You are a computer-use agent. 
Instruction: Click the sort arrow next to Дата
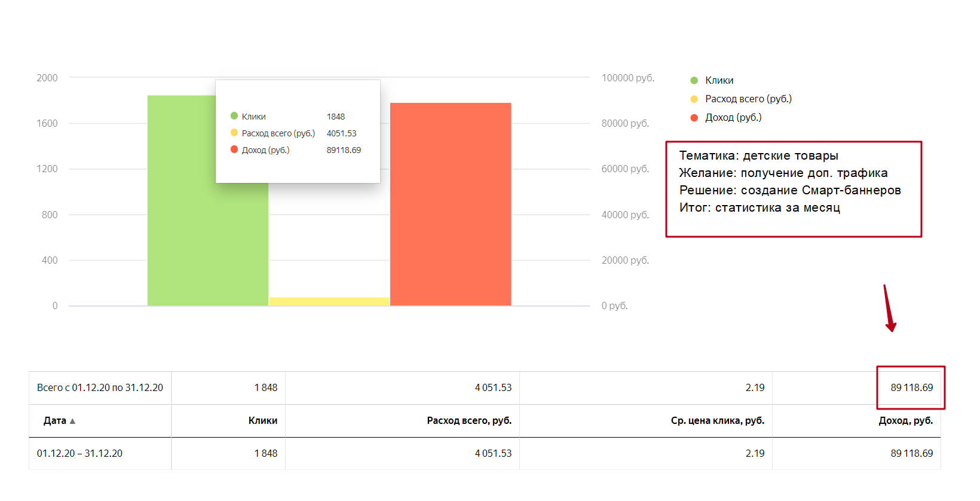coord(72,421)
